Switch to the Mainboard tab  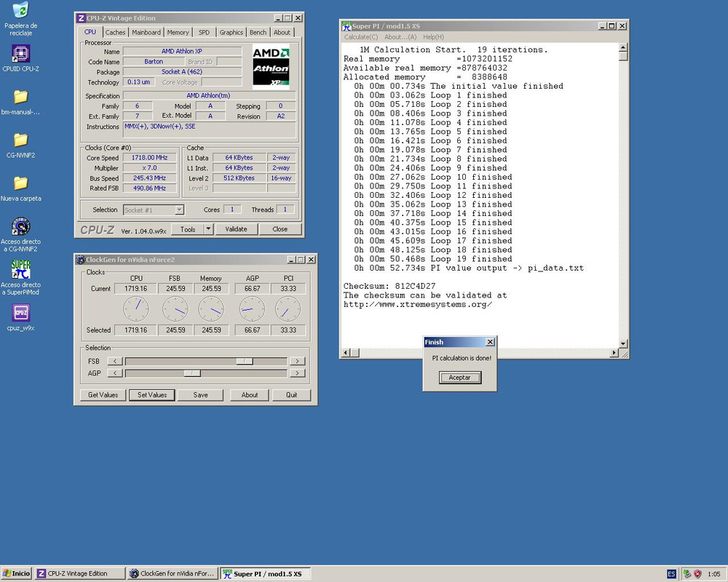[146, 33]
